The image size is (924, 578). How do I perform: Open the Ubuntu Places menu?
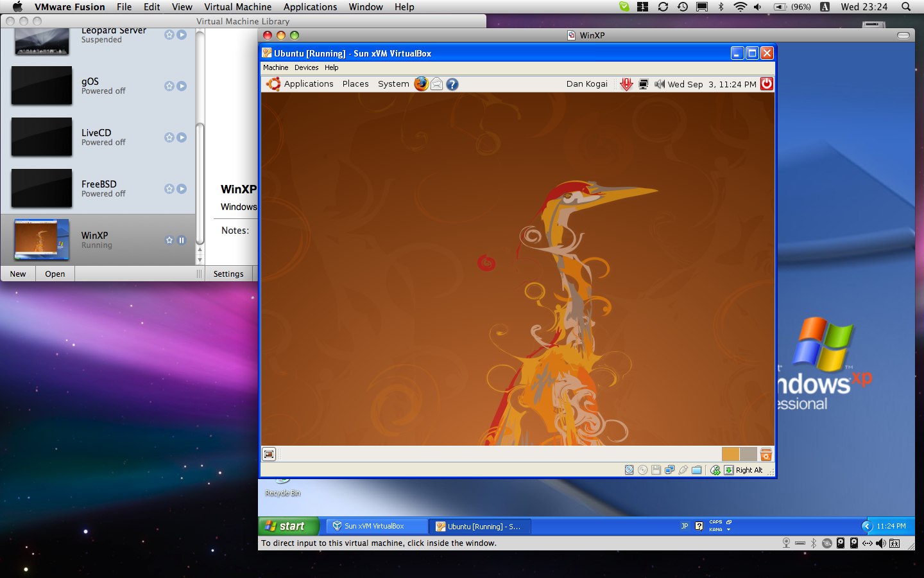tap(355, 84)
